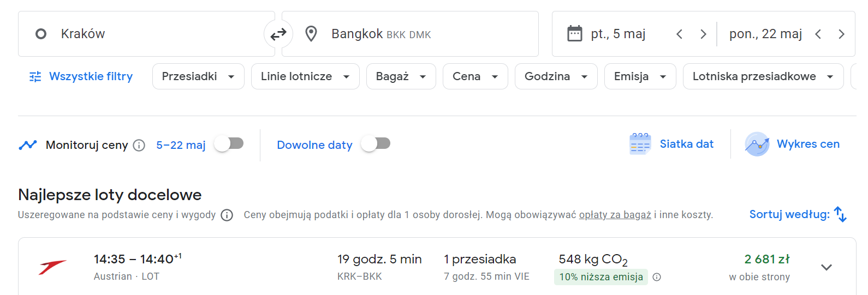The width and height of the screenshot is (868, 295).
Task: Show info for Monitoruj ceny
Action: pos(139,145)
